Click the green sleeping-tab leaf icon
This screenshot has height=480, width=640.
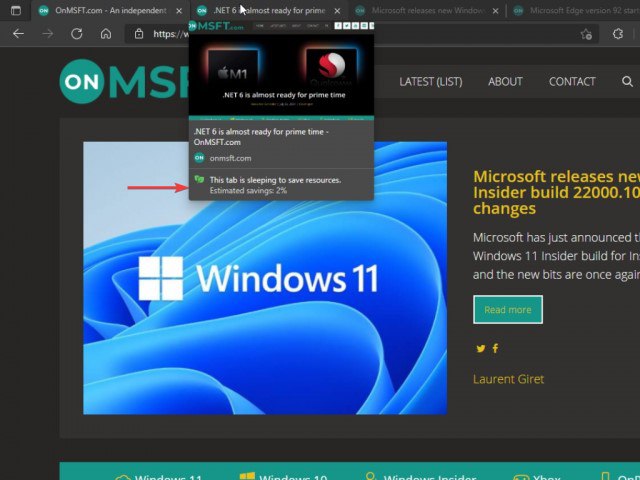click(199, 179)
